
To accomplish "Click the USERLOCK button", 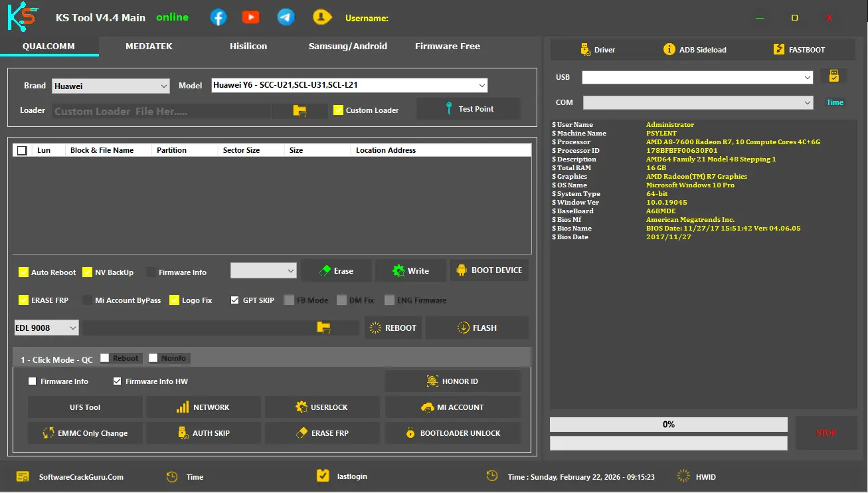I will [322, 407].
